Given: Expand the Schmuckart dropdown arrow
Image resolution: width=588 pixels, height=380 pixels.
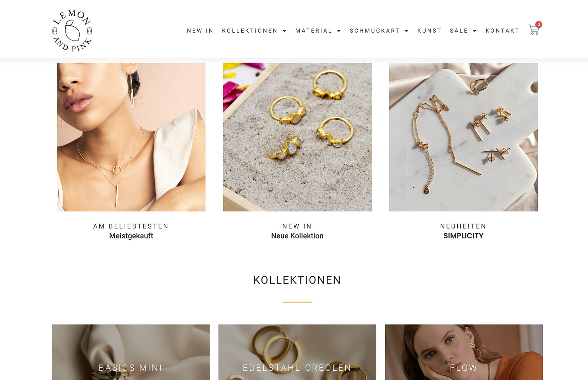Looking at the screenshot, I should [406, 31].
